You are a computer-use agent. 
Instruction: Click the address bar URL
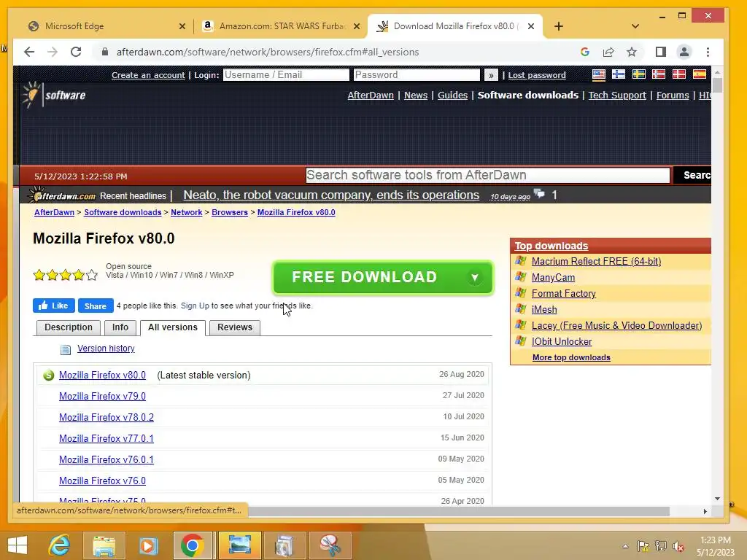(268, 52)
